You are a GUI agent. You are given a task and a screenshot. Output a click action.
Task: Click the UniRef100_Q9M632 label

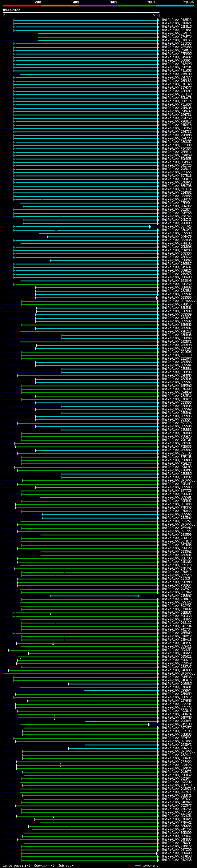click(x=177, y=111)
